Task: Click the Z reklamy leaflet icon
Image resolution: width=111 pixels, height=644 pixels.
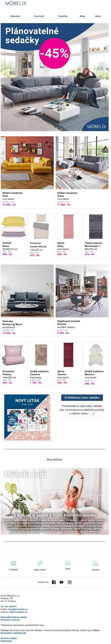Action: pyautogui.click(x=13, y=563)
